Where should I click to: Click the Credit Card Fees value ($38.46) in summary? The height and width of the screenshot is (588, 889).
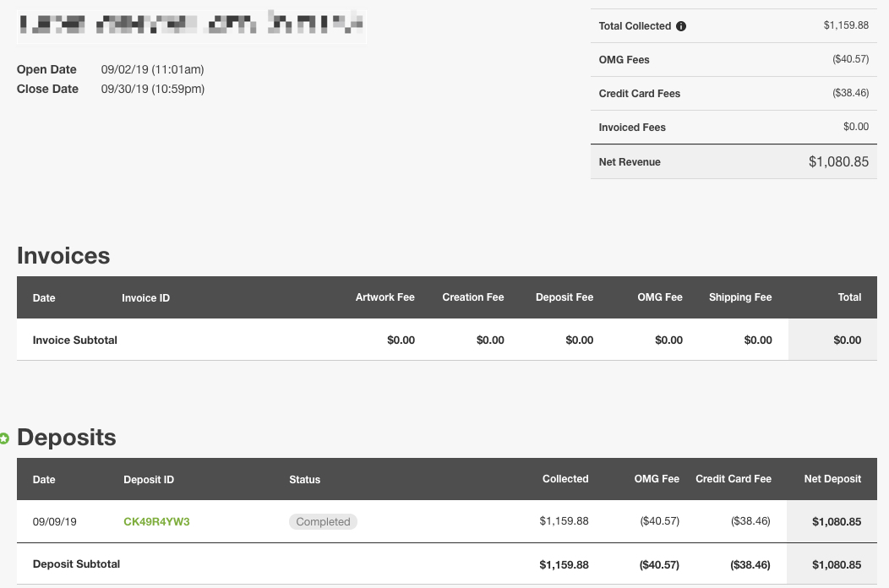[x=850, y=93]
